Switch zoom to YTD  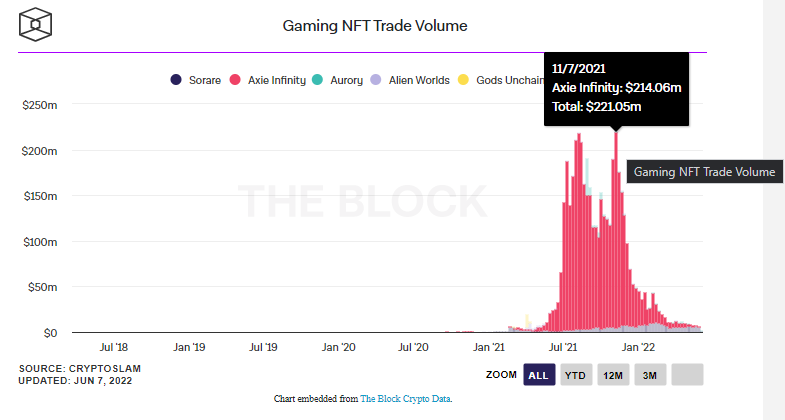575,375
